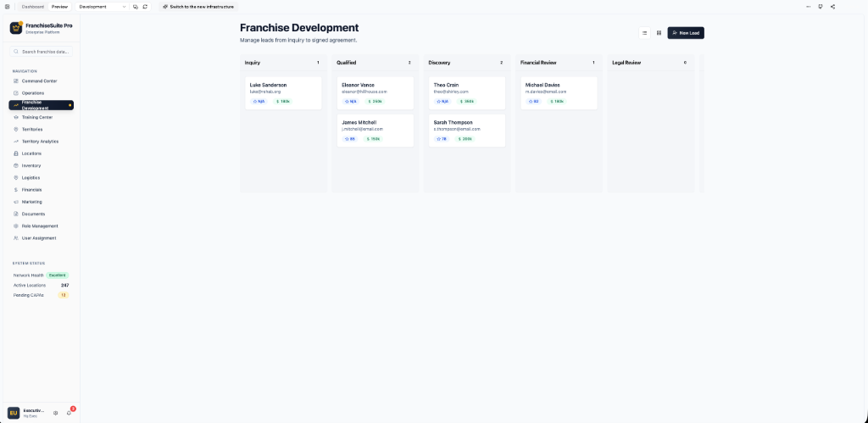
Task: Expand the Development environment dropdown
Action: (103, 7)
